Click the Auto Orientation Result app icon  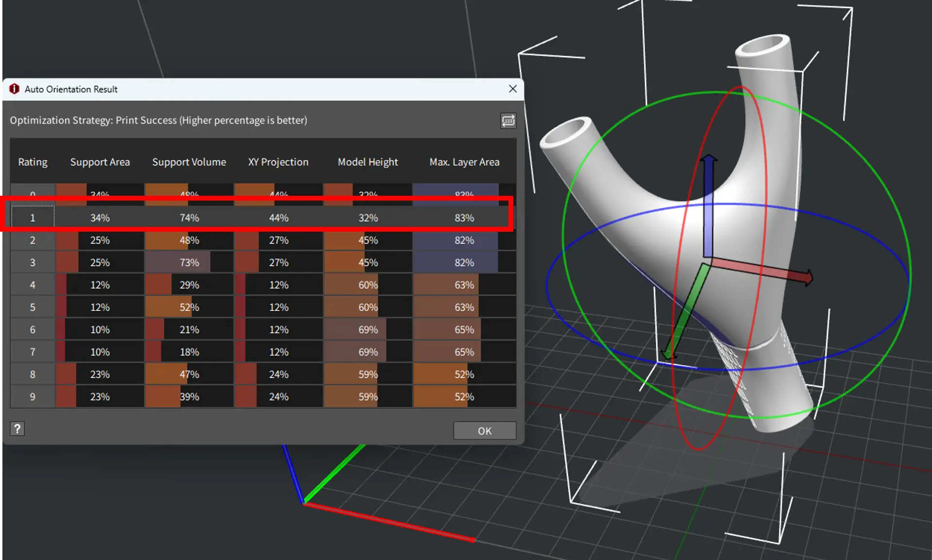[x=15, y=89]
